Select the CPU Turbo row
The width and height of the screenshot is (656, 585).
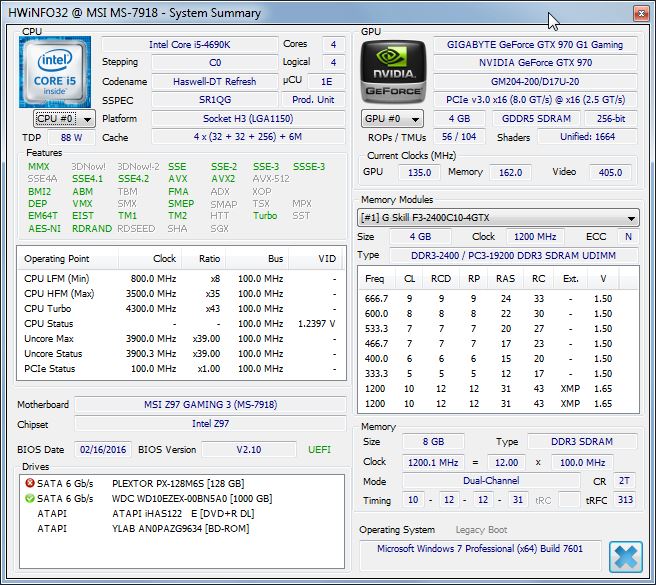180,309
